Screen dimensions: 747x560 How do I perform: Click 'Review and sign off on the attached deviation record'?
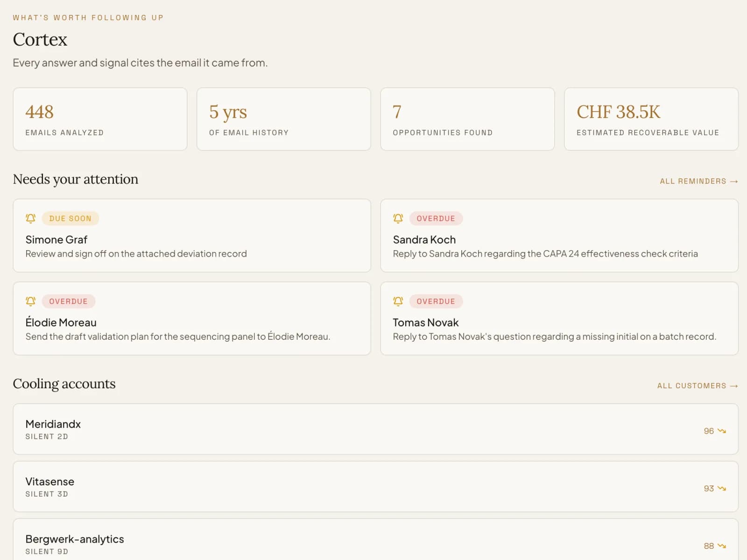tap(136, 254)
